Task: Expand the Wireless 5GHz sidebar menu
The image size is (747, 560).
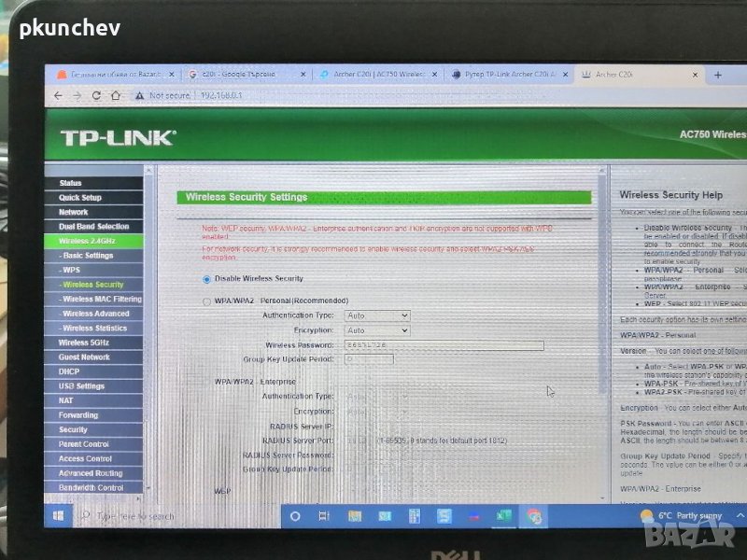Action: (84, 343)
